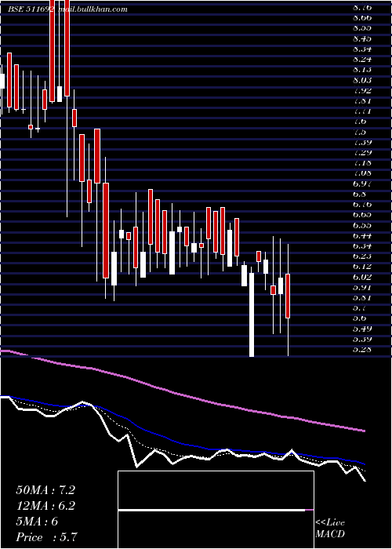Click inside the MACD histogram box
The height and width of the screenshot is (549, 392).
pyautogui.click(x=216, y=510)
